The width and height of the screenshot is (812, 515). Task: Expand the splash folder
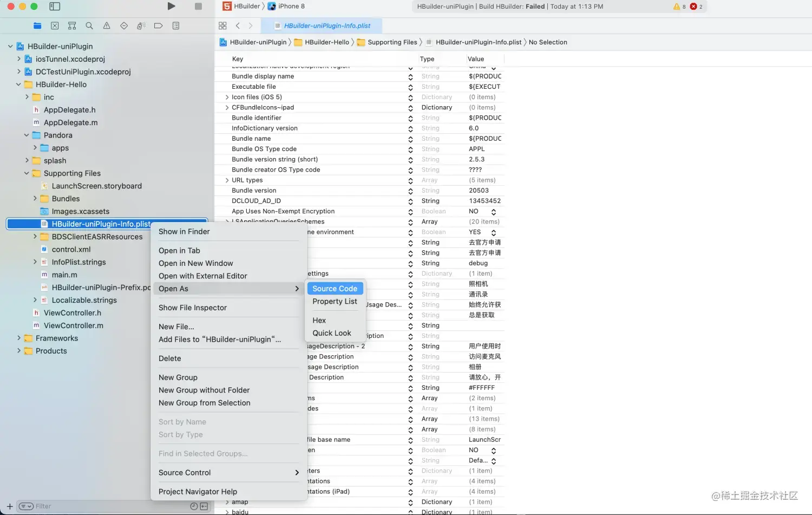27,160
